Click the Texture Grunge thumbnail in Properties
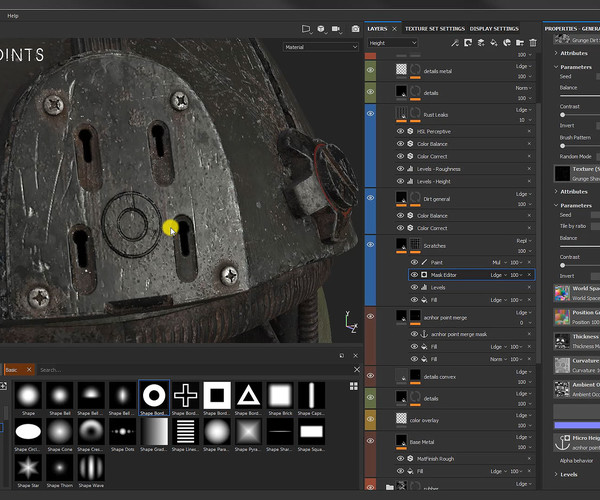The width and height of the screenshot is (600, 500). pyautogui.click(x=562, y=174)
